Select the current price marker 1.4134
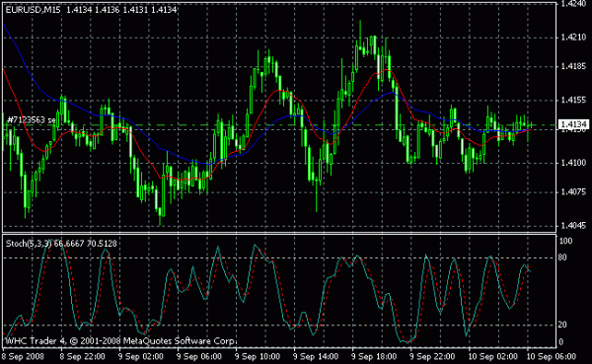 [x=573, y=124]
